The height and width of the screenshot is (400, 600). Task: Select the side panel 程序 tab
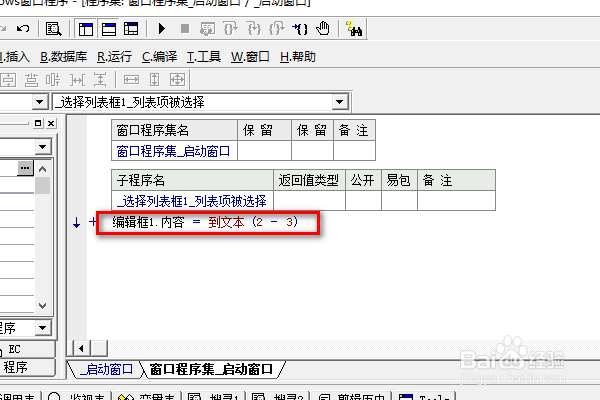coord(27,367)
